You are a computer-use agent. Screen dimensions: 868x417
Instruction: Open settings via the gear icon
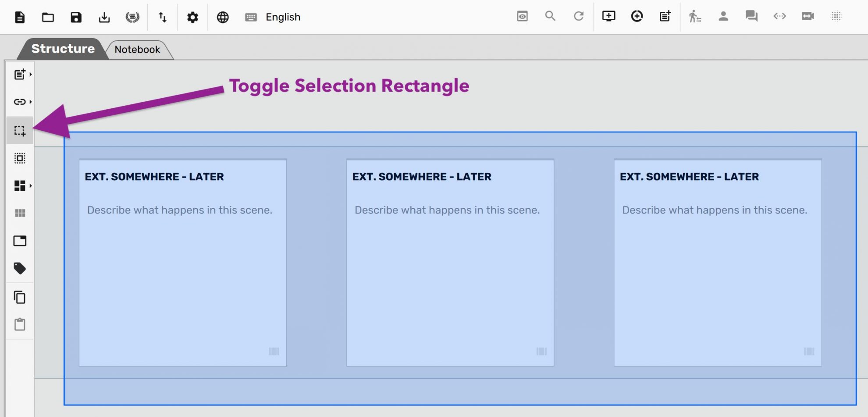pos(192,17)
